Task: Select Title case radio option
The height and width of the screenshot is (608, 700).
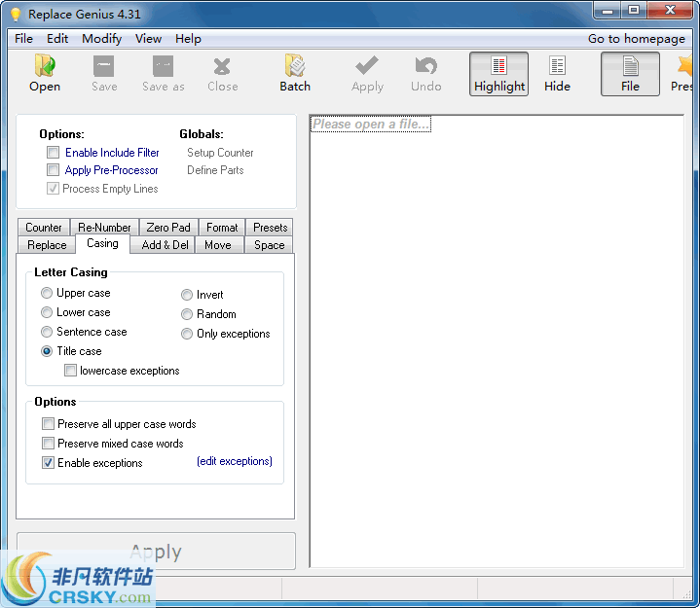Action: (x=47, y=351)
